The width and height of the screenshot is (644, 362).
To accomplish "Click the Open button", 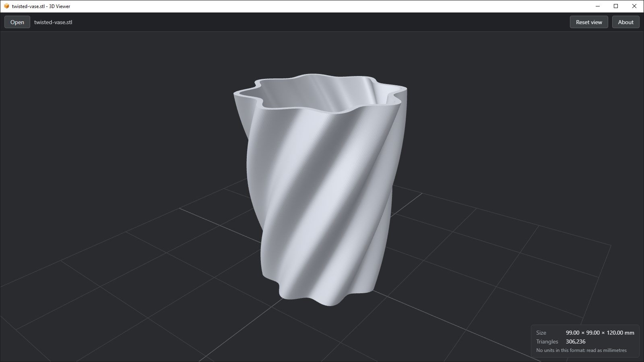I will 17,22.
